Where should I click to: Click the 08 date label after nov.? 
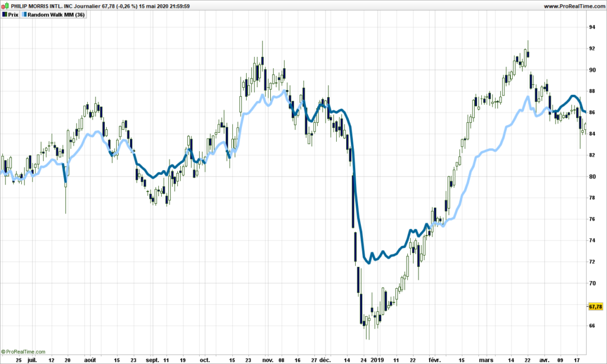[282, 360]
